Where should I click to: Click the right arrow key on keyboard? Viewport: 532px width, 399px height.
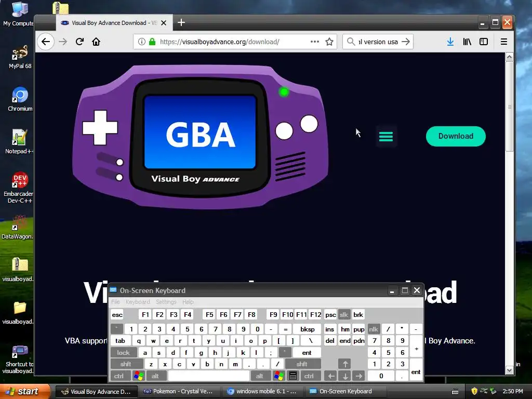pos(359,376)
